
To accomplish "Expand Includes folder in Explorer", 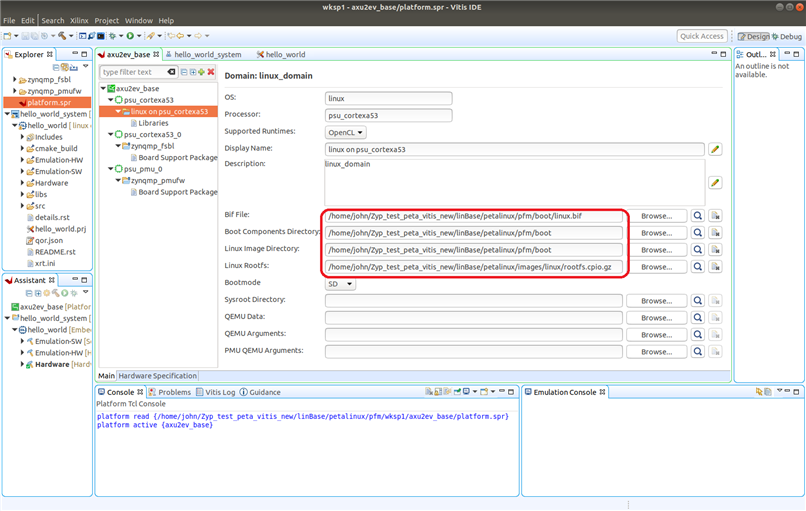I will 22,137.
